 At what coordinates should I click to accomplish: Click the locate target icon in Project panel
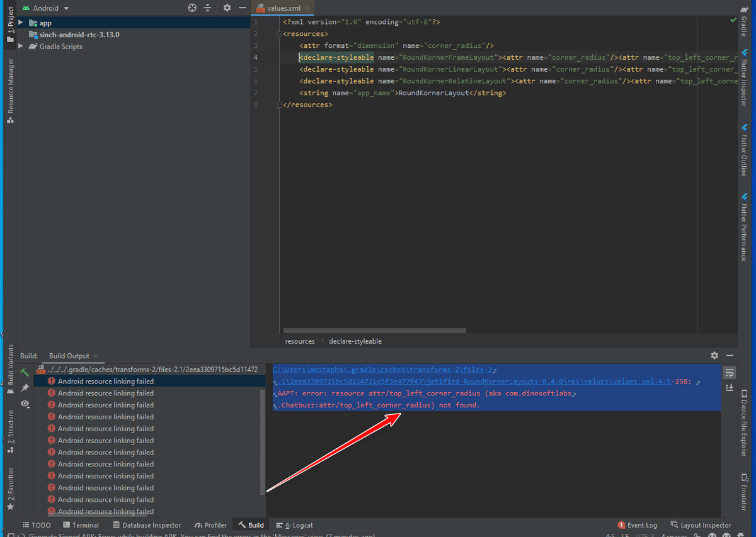click(x=193, y=8)
